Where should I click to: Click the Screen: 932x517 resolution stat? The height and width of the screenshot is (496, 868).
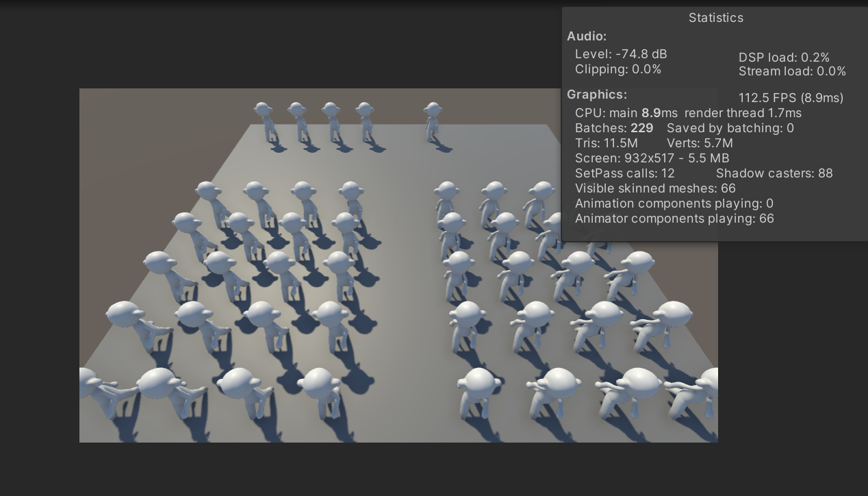pos(652,158)
